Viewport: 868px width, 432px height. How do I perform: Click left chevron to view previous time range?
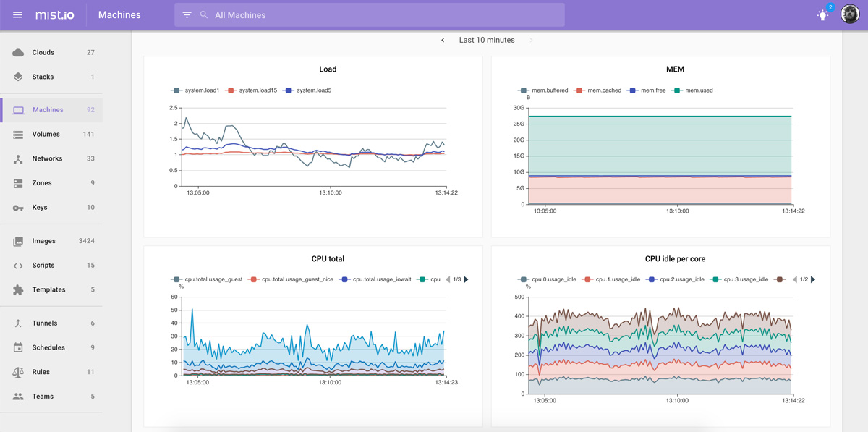(443, 41)
